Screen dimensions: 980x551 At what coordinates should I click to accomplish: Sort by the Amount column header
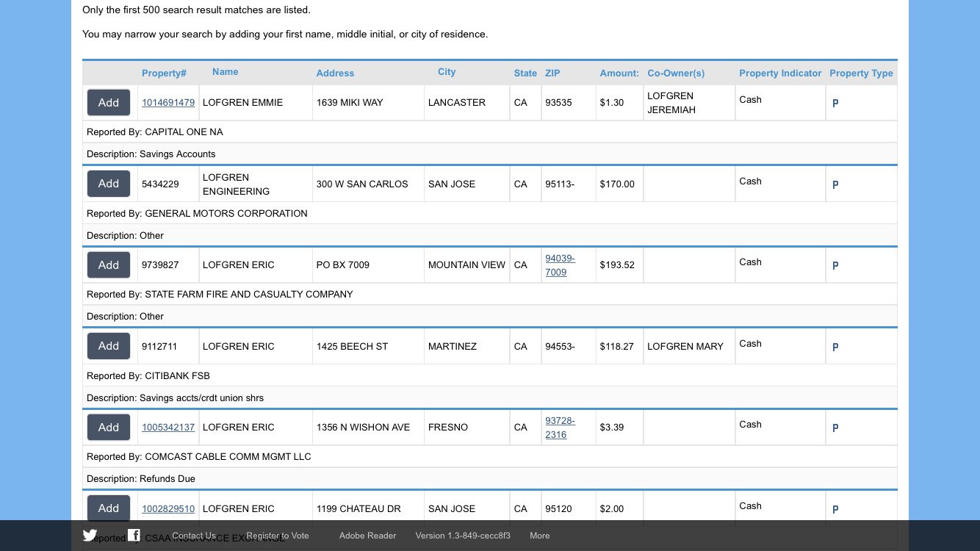pyautogui.click(x=619, y=73)
